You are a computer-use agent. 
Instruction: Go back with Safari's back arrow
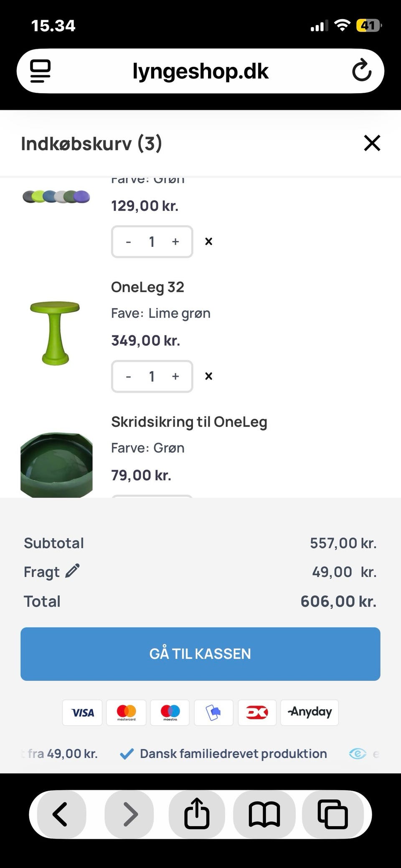click(x=61, y=814)
